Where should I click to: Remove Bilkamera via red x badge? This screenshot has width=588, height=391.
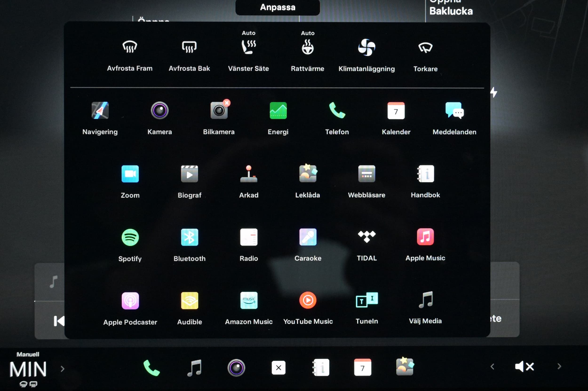coord(227,103)
